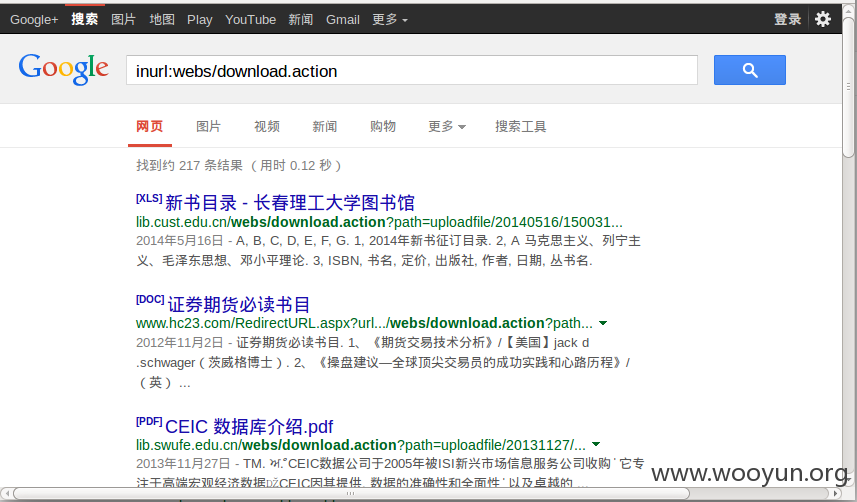Open 图片 in the top black bar
This screenshot has height=502, width=857.
[124, 20]
